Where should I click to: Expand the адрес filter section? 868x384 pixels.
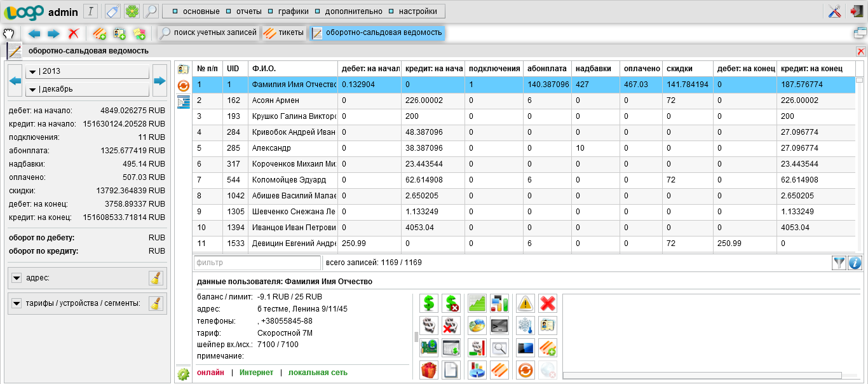coord(17,278)
